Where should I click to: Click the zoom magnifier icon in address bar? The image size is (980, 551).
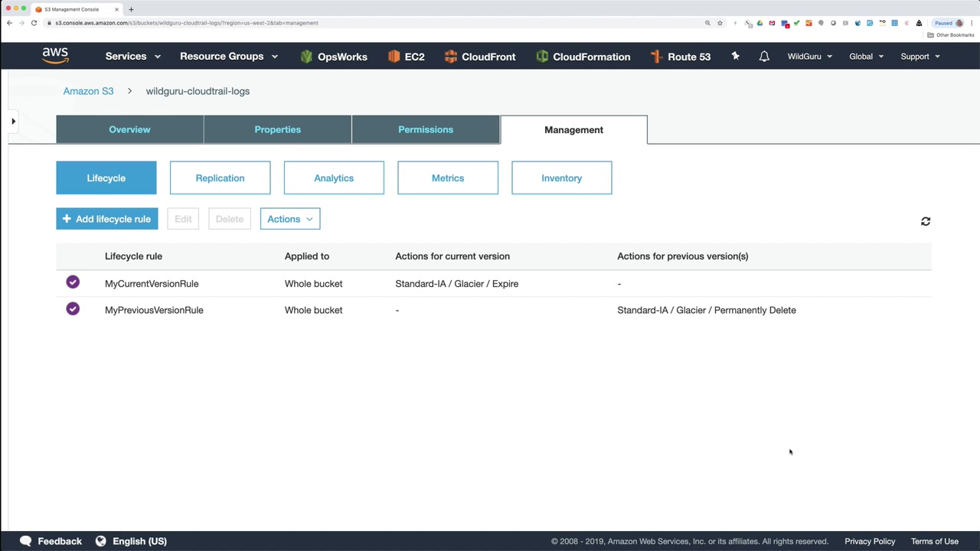pyautogui.click(x=707, y=23)
